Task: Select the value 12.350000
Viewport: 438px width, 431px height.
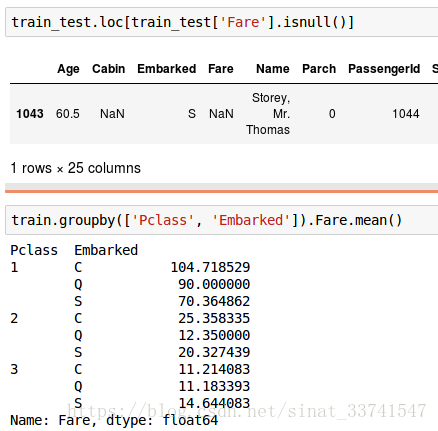Action: (x=214, y=335)
